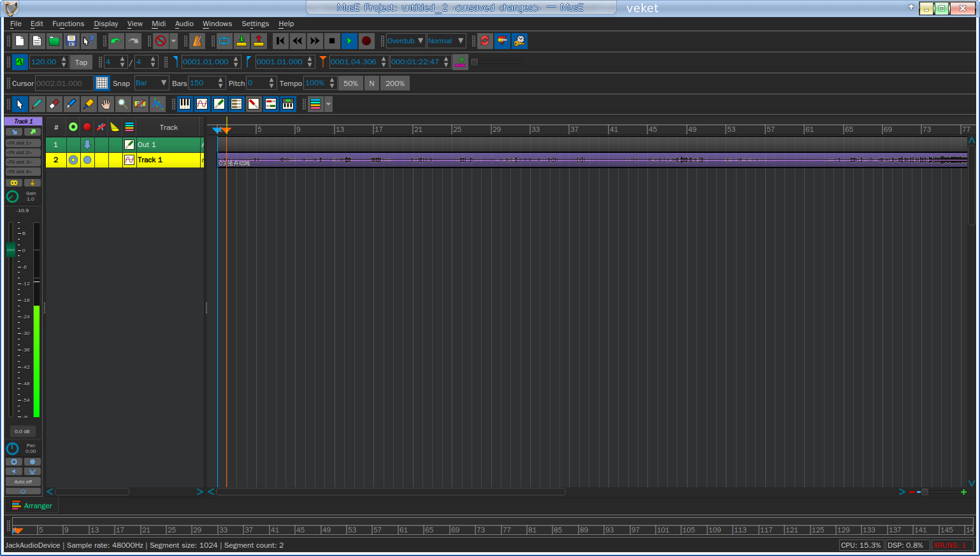Toggle loop between locators
The image size is (980, 556).
[224, 41]
